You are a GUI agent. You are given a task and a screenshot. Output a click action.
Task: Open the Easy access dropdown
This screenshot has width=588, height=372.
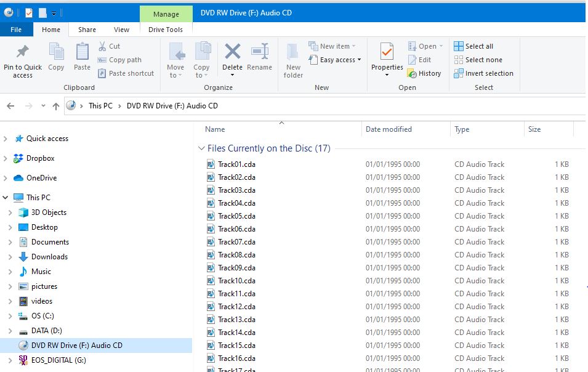tap(336, 60)
